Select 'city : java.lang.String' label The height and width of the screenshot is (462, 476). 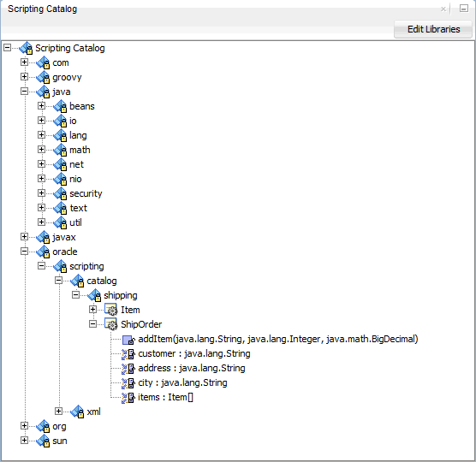pos(182,382)
